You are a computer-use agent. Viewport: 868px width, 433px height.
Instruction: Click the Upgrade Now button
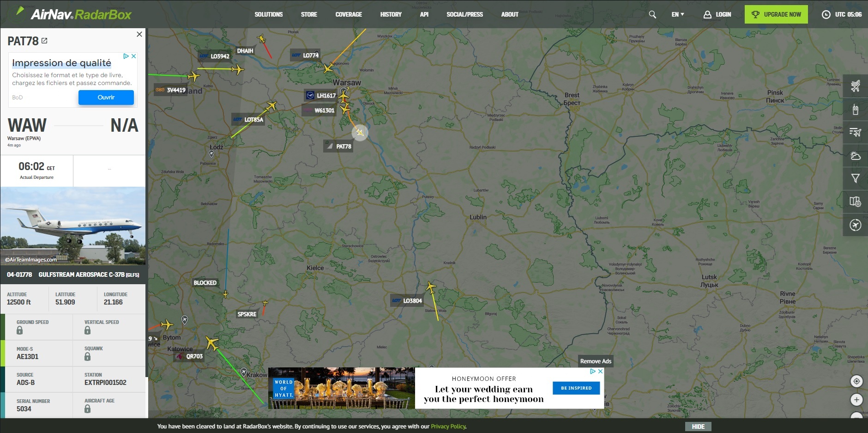[776, 14]
